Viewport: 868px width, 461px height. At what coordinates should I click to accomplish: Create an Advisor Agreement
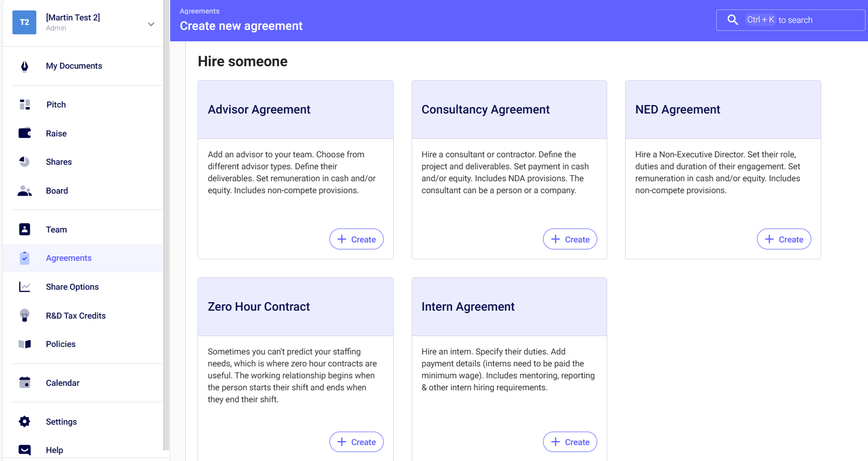pyautogui.click(x=356, y=239)
